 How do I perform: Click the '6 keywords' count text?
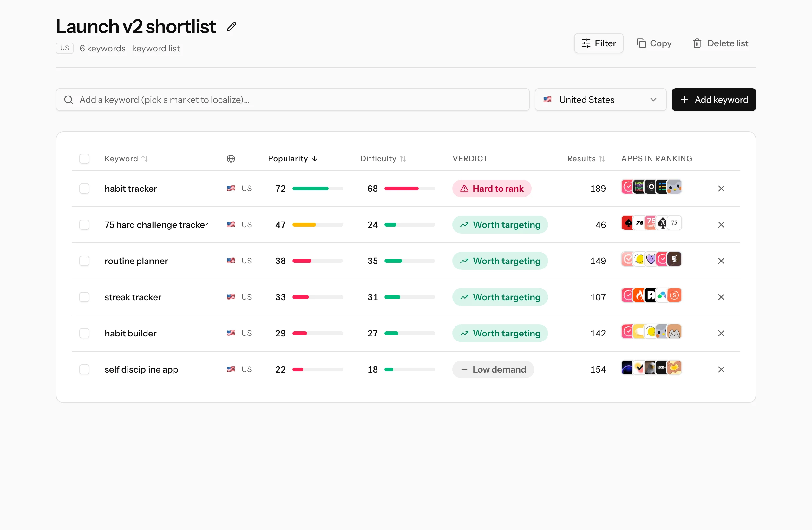pyautogui.click(x=102, y=49)
